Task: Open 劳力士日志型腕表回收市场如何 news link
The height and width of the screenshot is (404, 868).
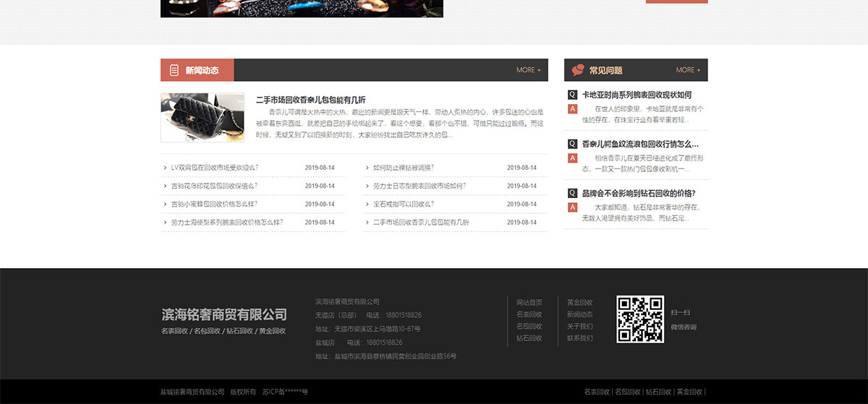Action: 419,186
